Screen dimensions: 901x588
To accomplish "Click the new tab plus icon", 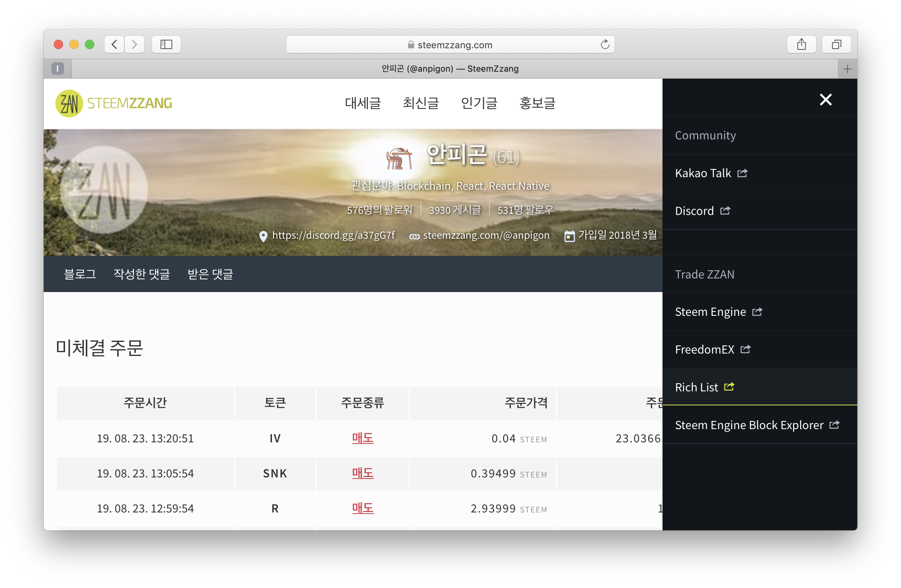I will coord(847,69).
